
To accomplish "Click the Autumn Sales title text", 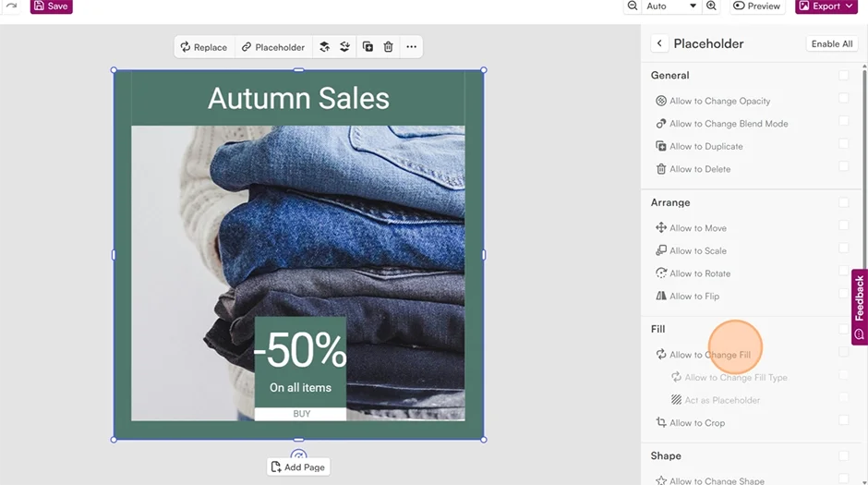I will (298, 99).
